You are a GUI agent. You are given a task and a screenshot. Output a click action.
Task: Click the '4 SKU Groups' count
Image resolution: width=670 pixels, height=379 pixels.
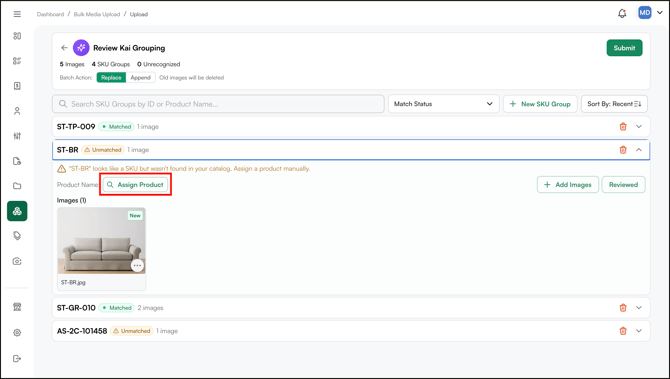tap(111, 64)
